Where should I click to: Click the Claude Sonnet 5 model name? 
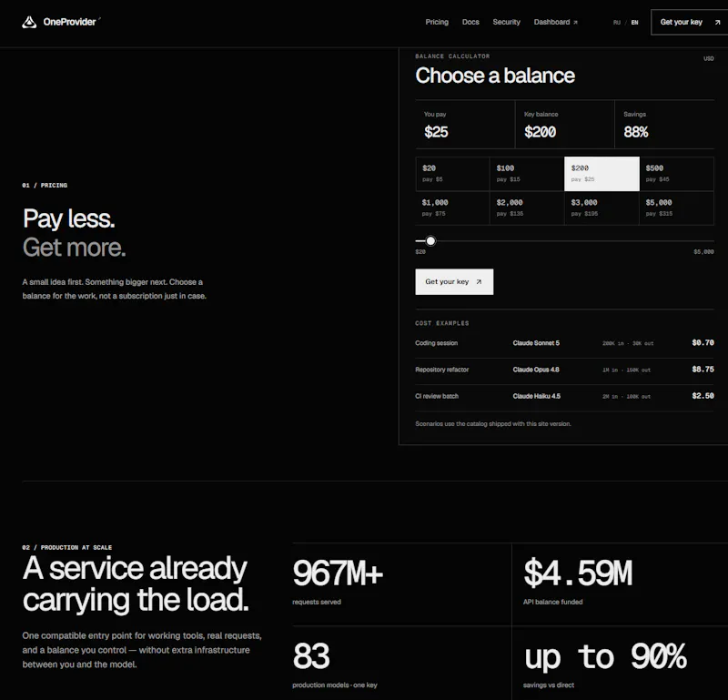536,343
